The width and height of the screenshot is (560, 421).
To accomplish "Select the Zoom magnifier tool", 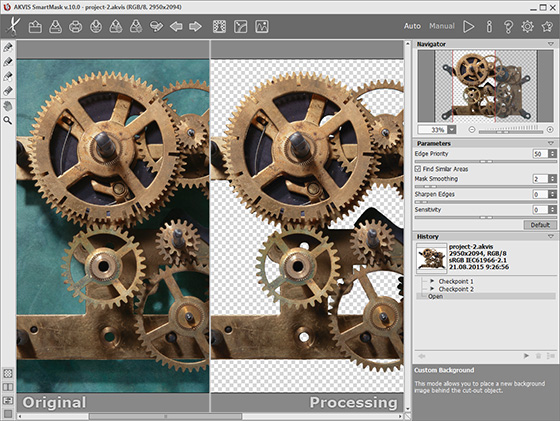I will coord(8,120).
